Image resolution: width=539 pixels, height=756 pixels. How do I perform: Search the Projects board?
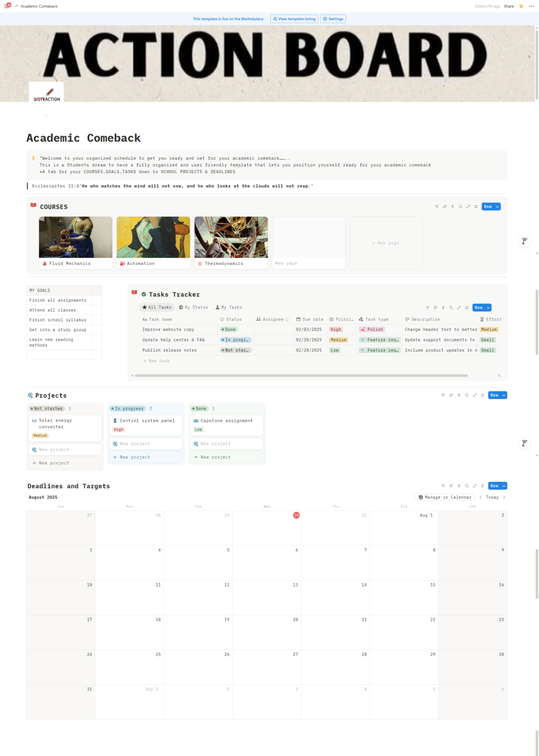click(467, 395)
